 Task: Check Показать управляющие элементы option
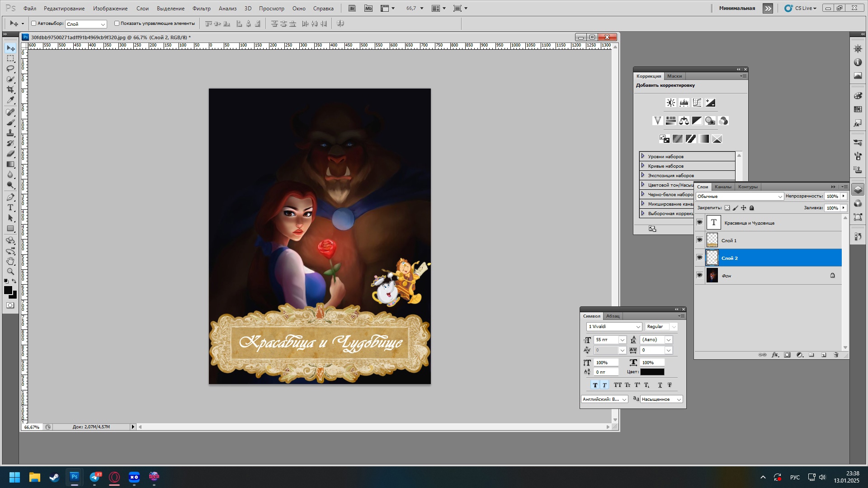click(x=117, y=23)
